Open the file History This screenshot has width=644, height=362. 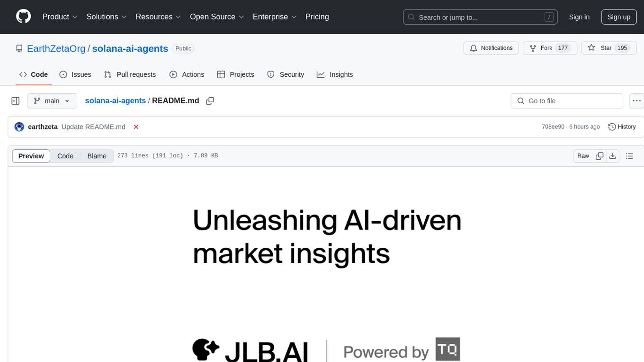coord(622,127)
